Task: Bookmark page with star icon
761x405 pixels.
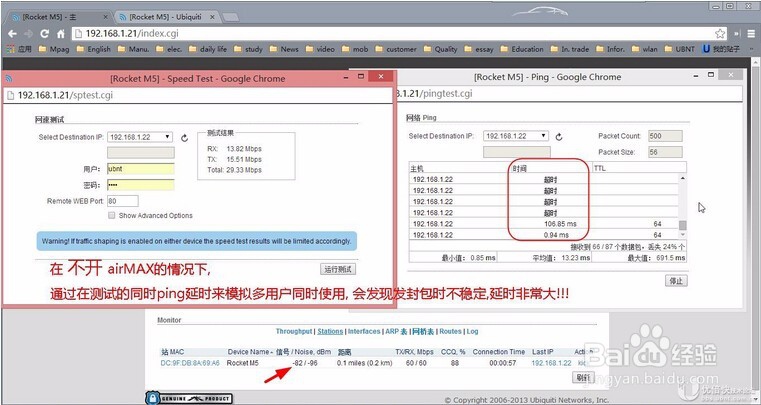Action: click(720, 34)
